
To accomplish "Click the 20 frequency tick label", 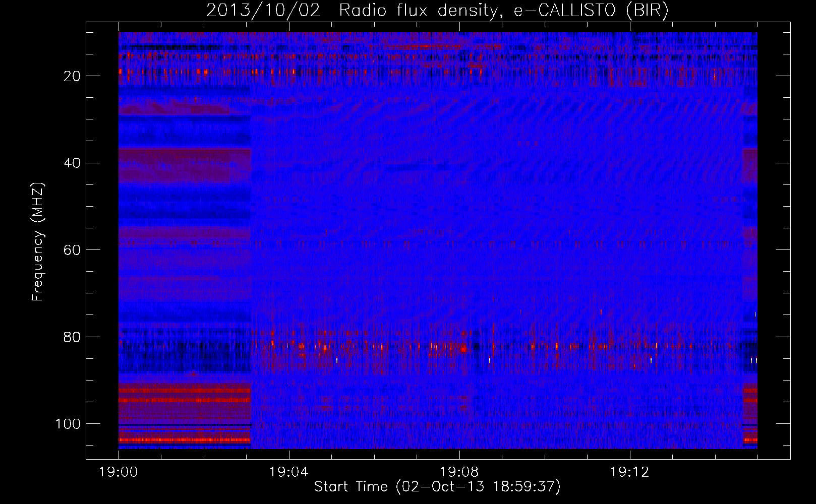I will [x=73, y=76].
